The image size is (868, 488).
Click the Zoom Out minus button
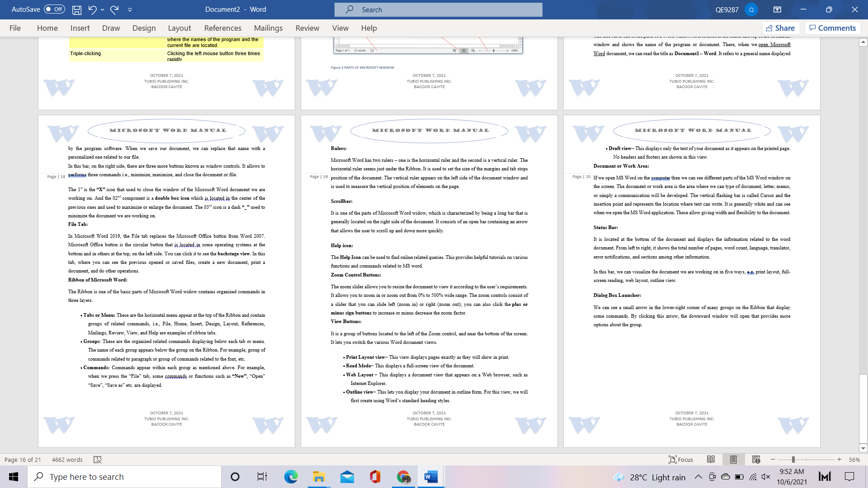[x=773, y=460]
